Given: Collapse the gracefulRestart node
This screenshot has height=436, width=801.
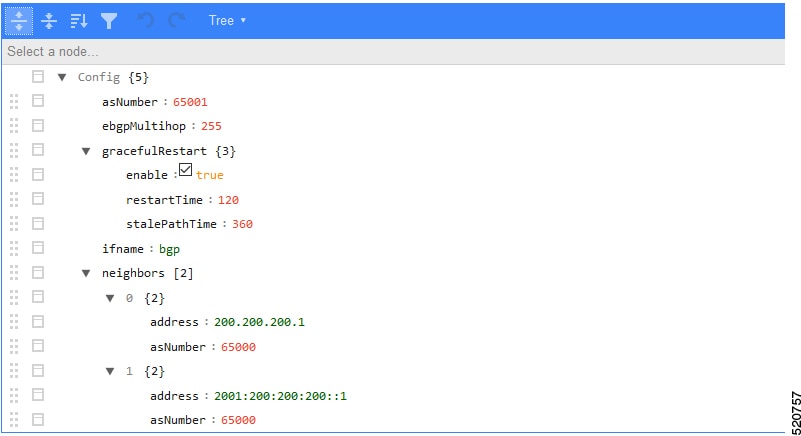Looking at the screenshot, I should [x=86, y=151].
